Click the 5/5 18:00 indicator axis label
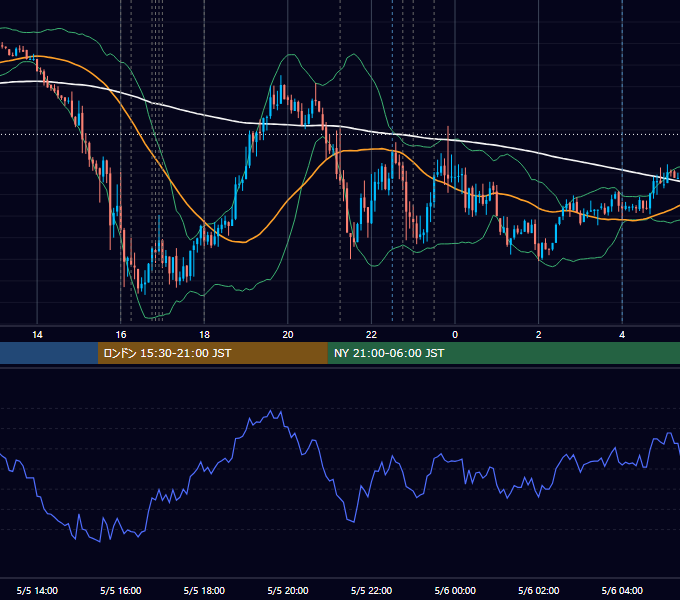Viewport: 680px width, 600px height. (x=204, y=591)
